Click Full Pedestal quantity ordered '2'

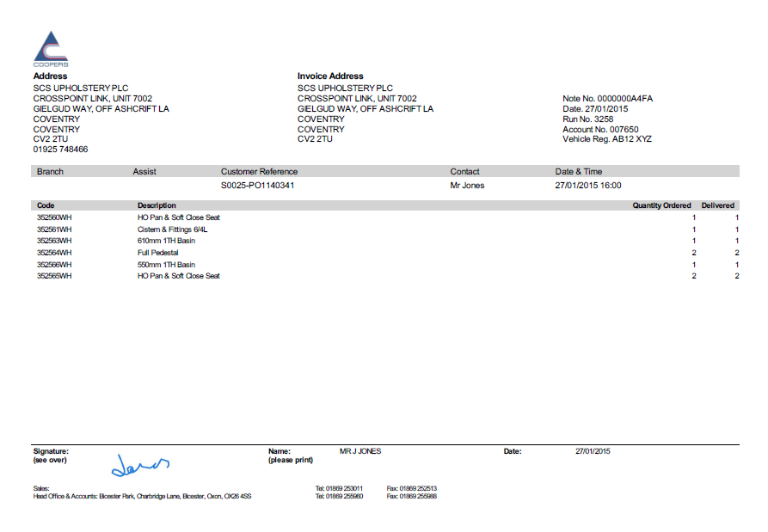pos(694,253)
